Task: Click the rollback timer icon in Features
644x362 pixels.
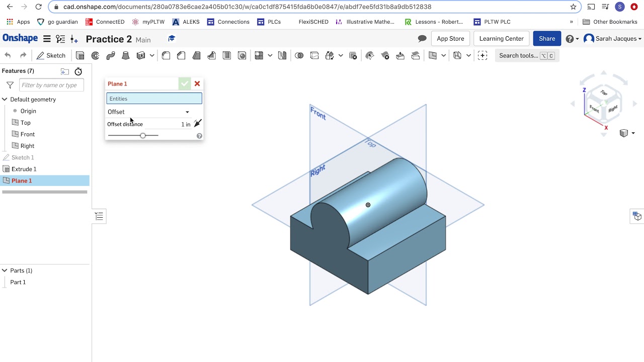Action: tap(78, 71)
